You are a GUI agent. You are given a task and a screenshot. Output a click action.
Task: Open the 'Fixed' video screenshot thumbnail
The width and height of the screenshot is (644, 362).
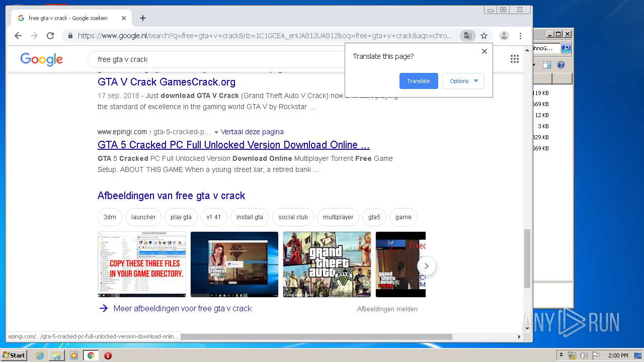(400, 264)
